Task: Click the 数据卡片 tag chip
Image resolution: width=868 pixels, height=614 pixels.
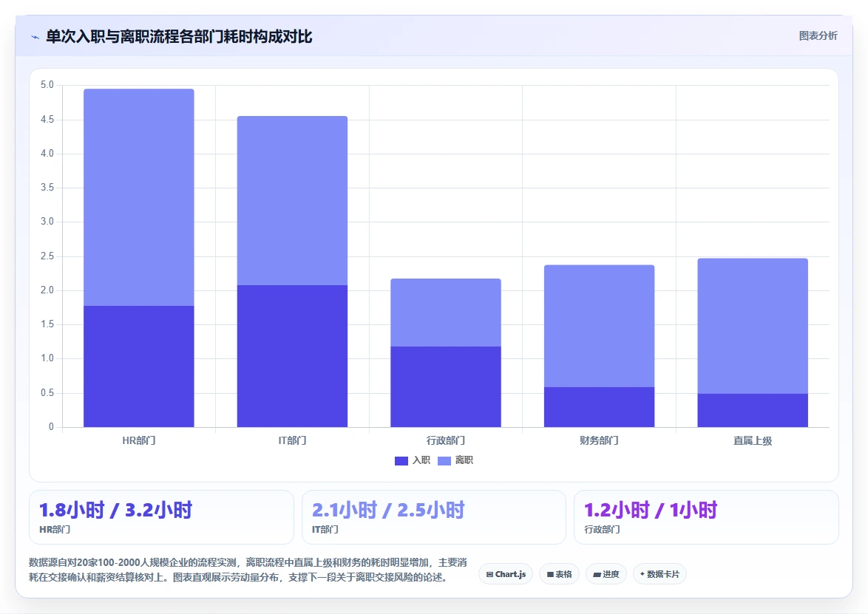Action: point(660,574)
